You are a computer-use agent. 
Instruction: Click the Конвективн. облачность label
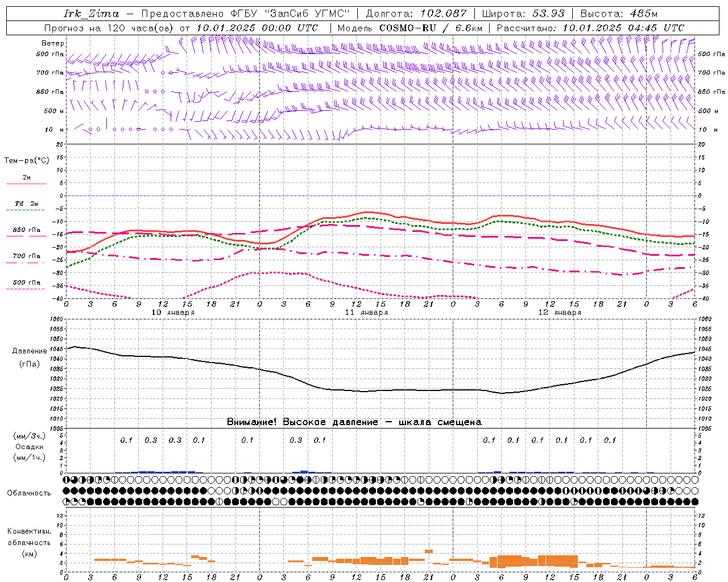click(29, 537)
